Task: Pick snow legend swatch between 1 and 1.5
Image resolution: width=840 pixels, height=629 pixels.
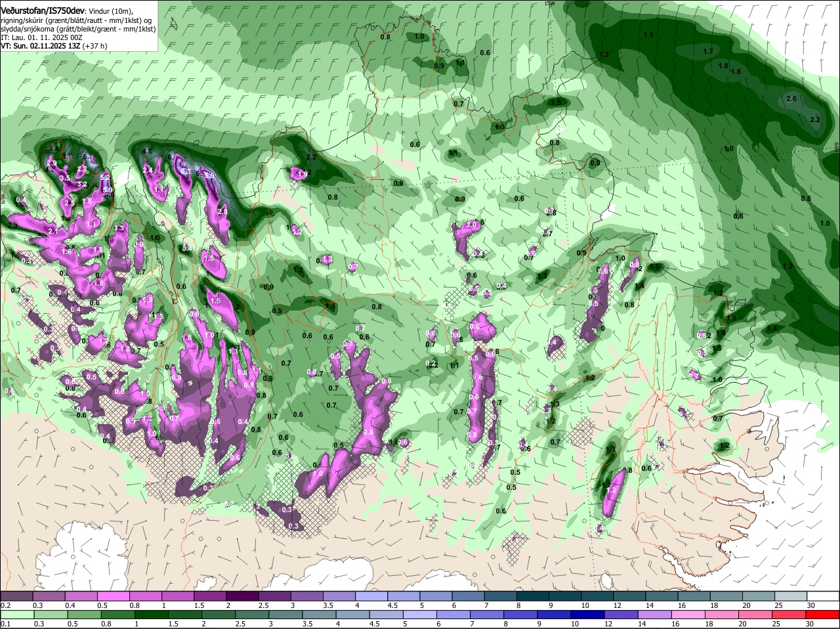Action: [177, 596]
